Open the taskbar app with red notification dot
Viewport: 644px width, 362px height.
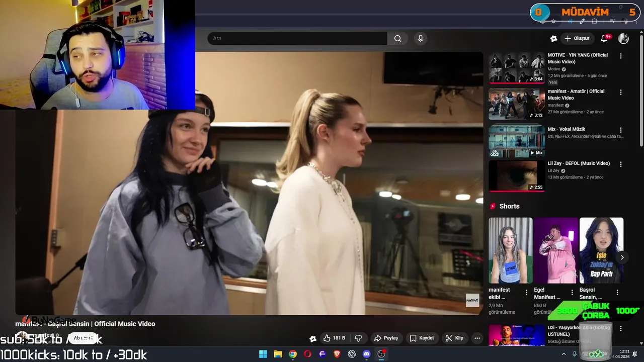pyautogui.click(x=381, y=354)
